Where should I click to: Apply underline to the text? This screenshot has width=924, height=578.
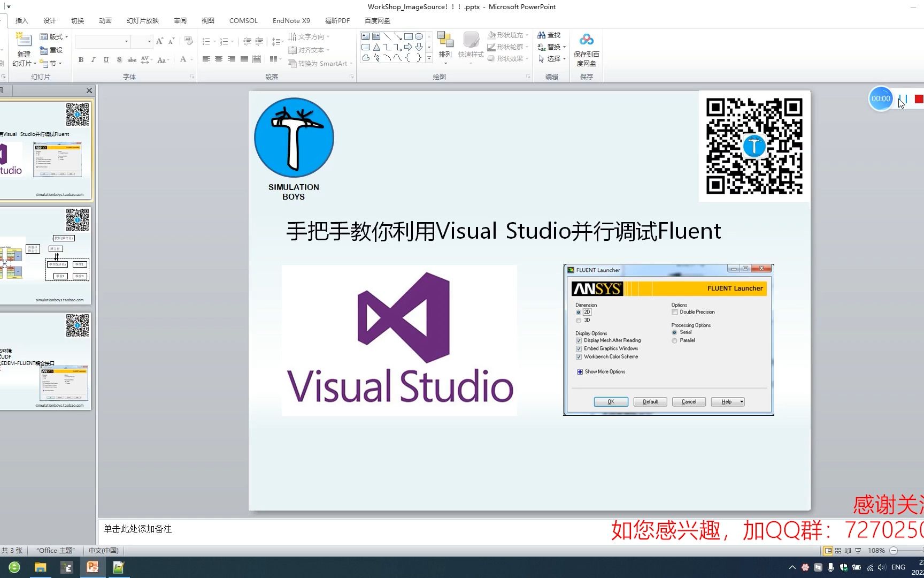[x=106, y=60]
